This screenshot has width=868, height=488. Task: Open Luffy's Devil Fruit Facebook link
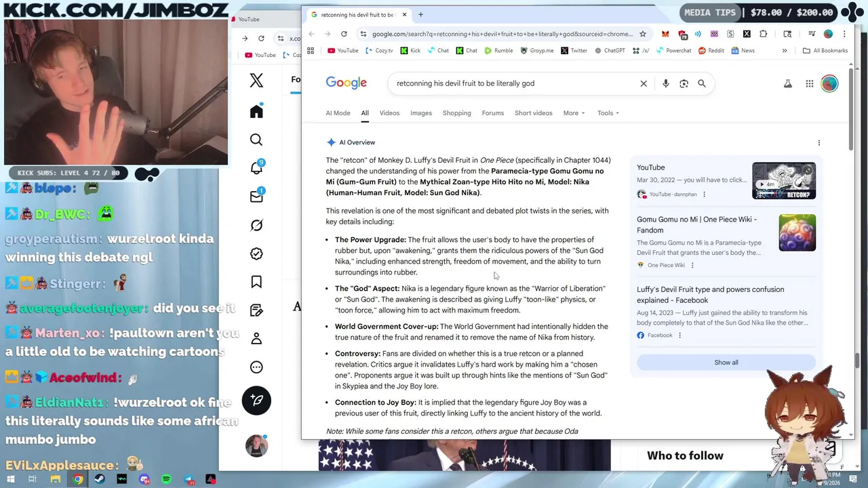tap(711, 295)
